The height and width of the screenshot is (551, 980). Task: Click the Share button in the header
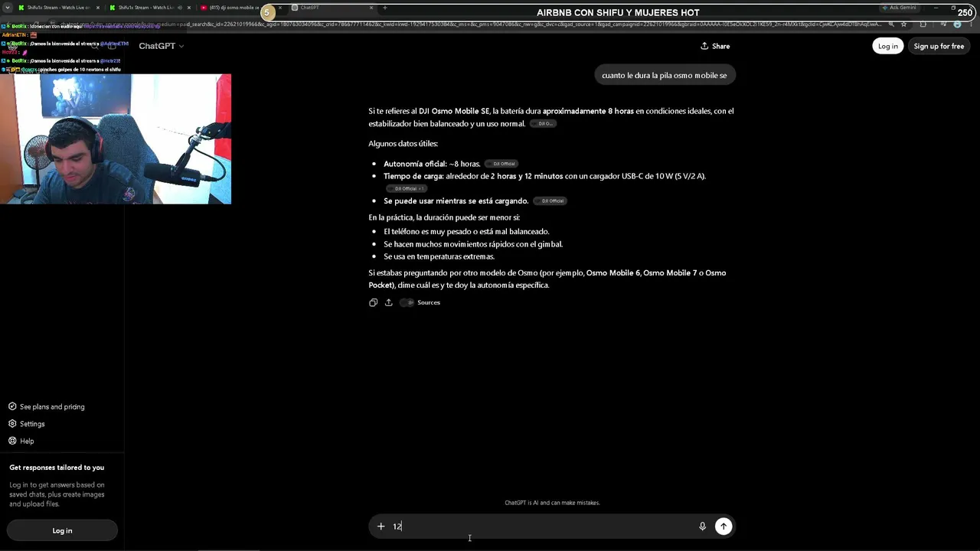[715, 46]
